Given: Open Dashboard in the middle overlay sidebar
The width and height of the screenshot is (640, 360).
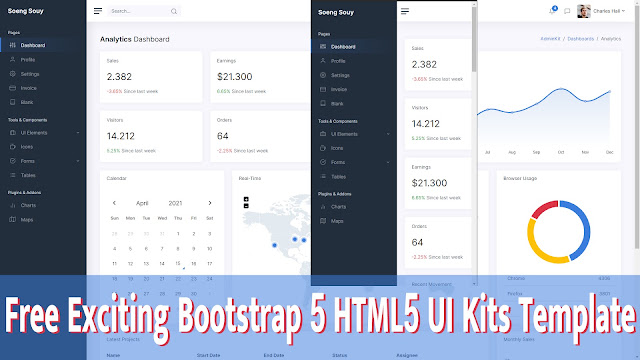Looking at the screenshot, I should click(x=354, y=47).
